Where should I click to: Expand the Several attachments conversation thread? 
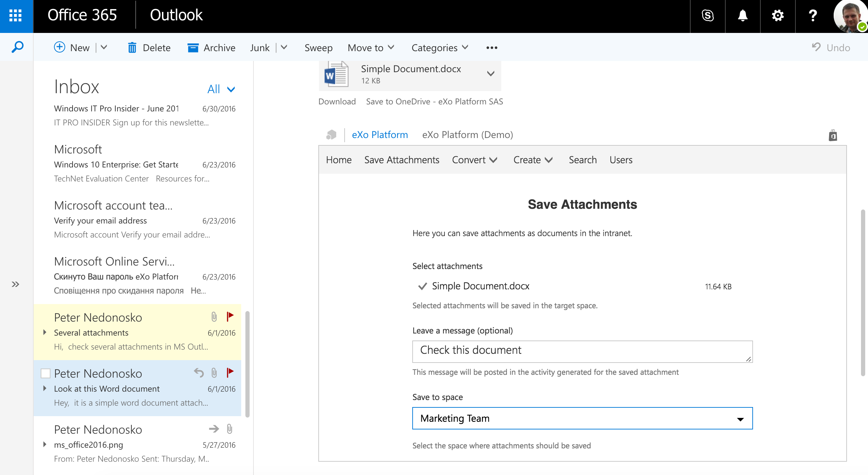(x=45, y=332)
